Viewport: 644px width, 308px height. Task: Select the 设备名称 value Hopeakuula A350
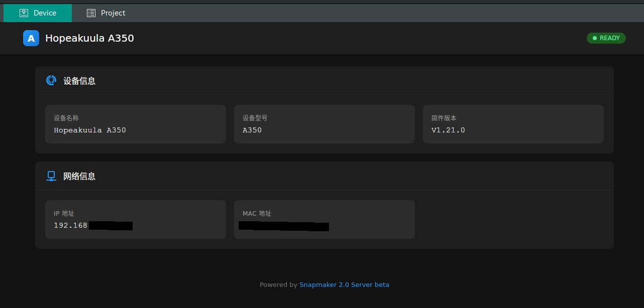[90, 130]
